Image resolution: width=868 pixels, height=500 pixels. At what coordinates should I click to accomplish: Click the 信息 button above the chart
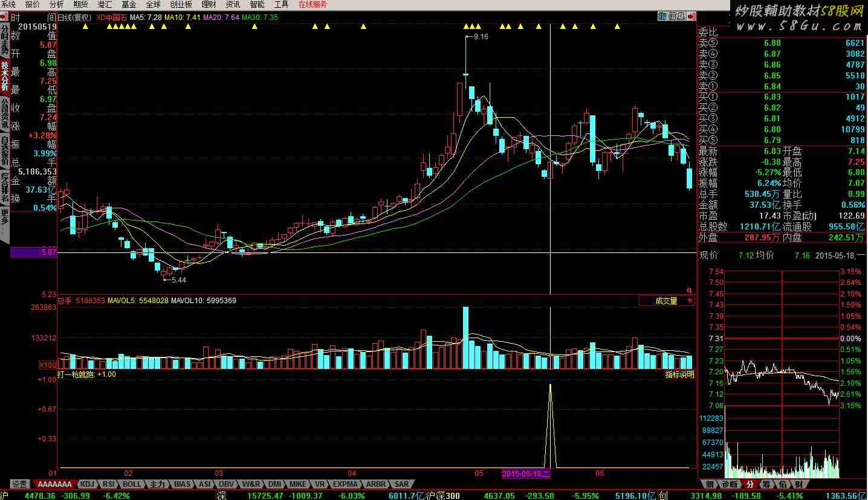[677, 16]
